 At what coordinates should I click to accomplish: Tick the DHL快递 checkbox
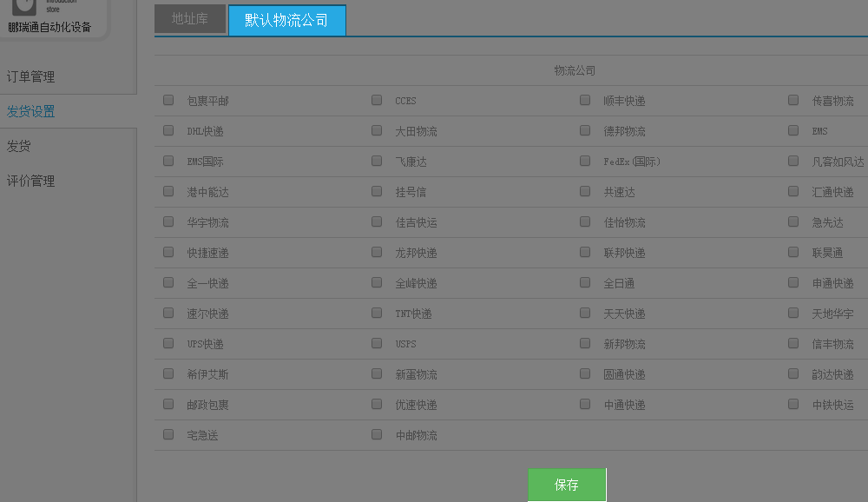168,131
